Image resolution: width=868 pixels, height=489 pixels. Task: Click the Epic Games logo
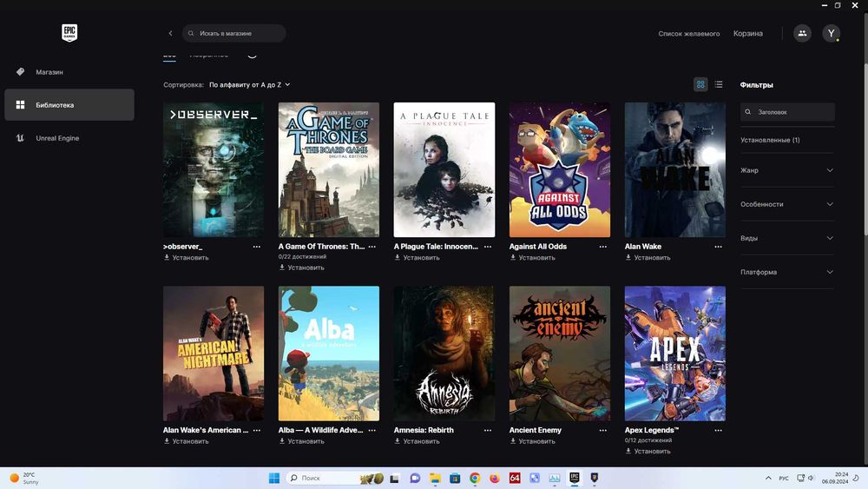[x=69, y=33]
